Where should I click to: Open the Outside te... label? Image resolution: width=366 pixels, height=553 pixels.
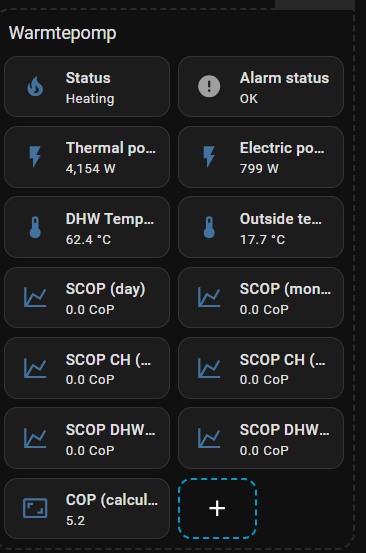click(x=281, y=219)
